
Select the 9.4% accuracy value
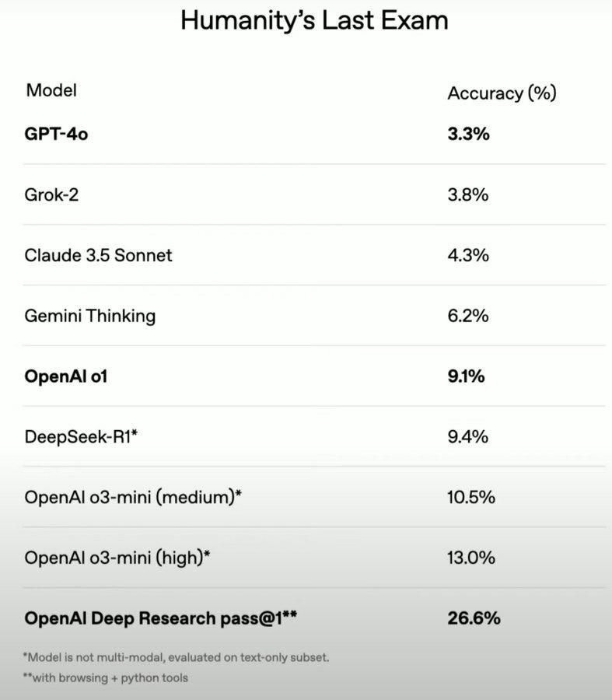click(468, 436)
